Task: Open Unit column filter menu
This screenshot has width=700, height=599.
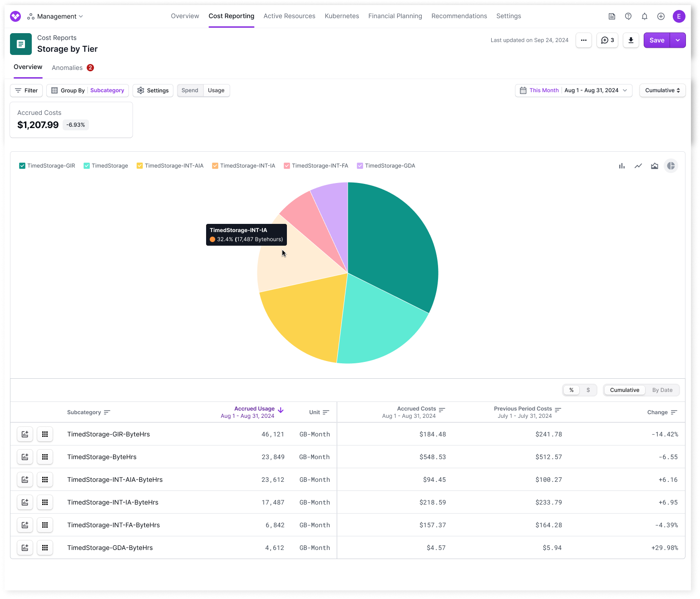Action: point(326,412)
